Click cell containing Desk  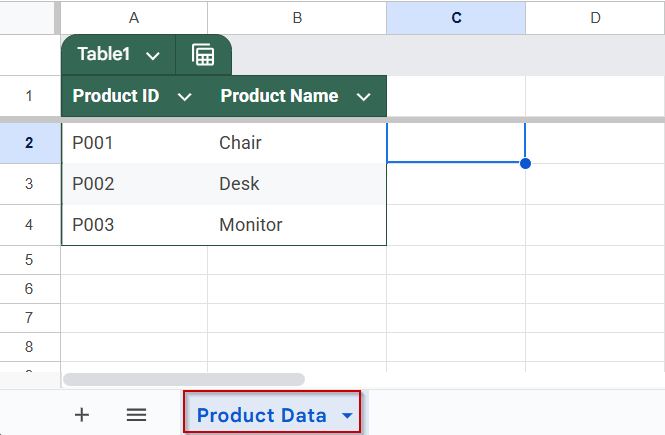297,184
